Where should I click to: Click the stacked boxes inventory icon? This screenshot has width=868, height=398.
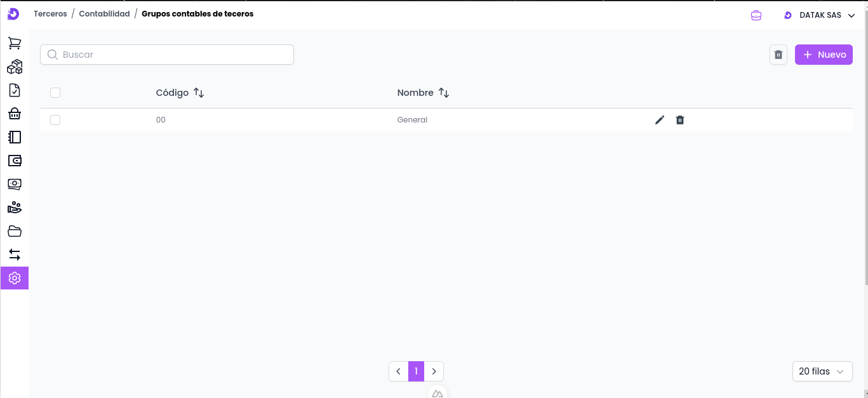coord(14,67)
